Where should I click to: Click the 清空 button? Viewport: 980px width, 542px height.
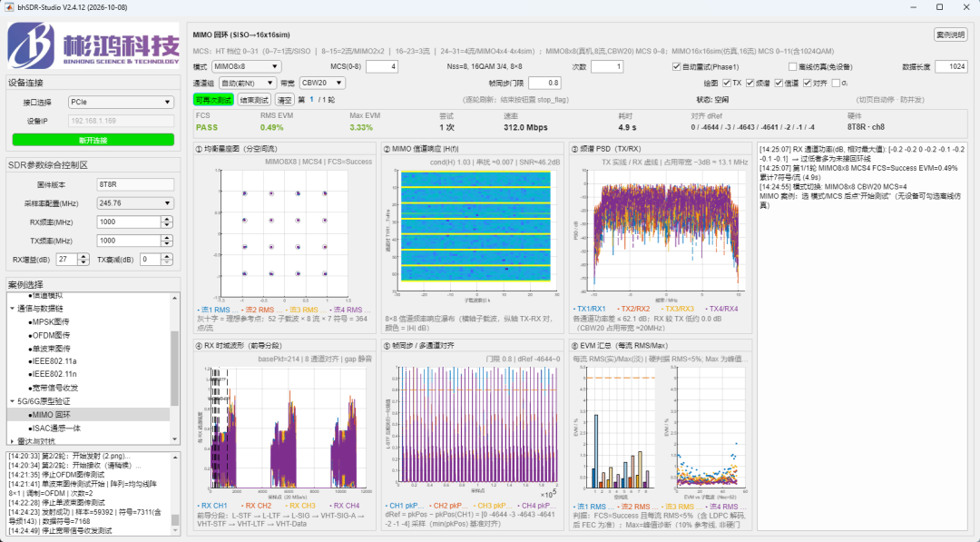click(x=284, y=99)
